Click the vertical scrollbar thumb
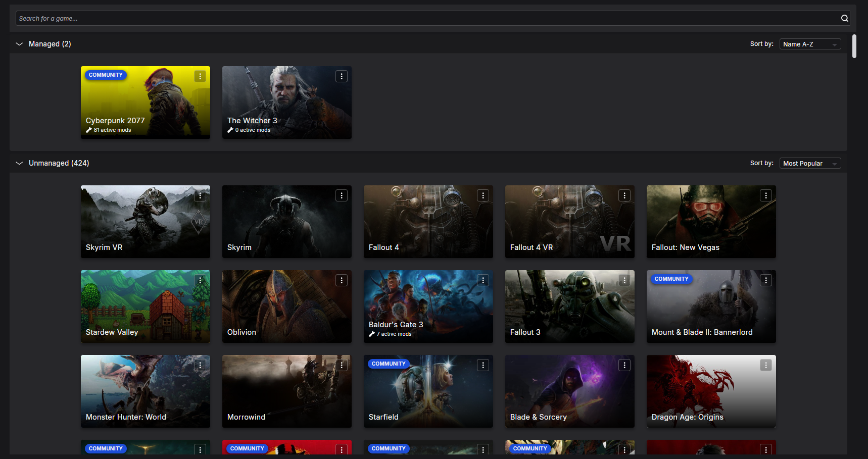The width and height of the screenshot is (868, 459). (854, 46)
